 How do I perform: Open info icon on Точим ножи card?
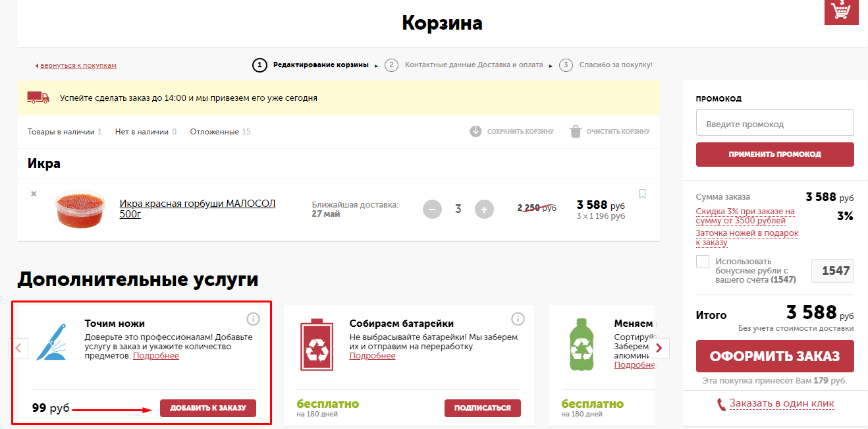tap(253, 319)
